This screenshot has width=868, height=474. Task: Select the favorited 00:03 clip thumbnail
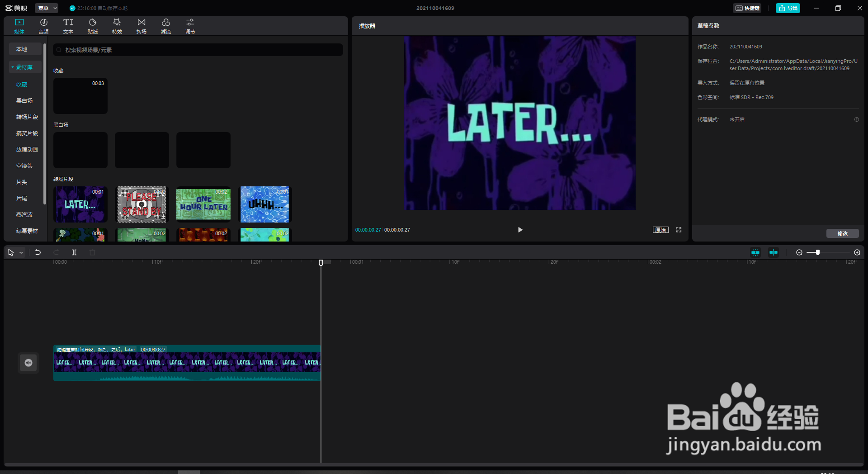[80, 96]
